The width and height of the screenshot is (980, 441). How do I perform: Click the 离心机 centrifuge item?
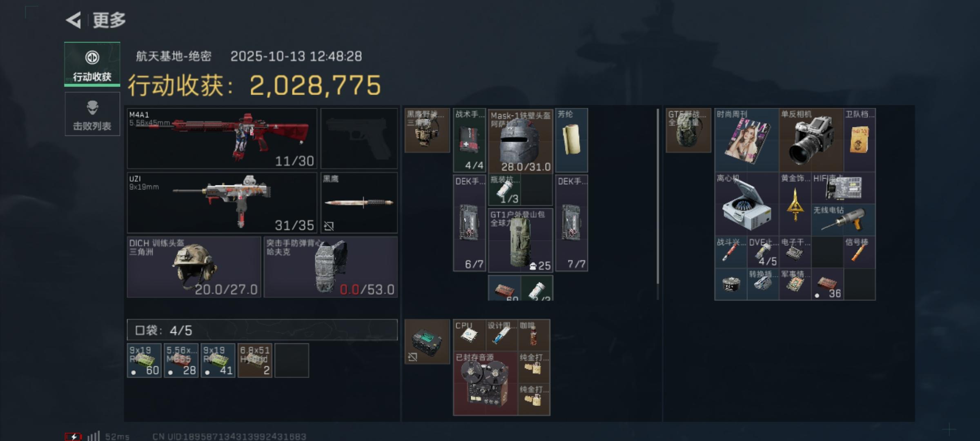click(x=747, y=204)
